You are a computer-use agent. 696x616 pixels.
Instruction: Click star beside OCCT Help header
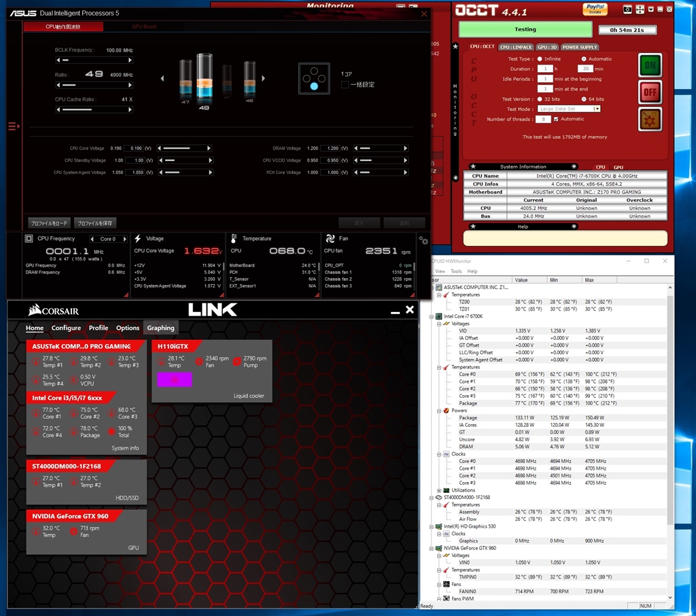click(x=473, y=226)
